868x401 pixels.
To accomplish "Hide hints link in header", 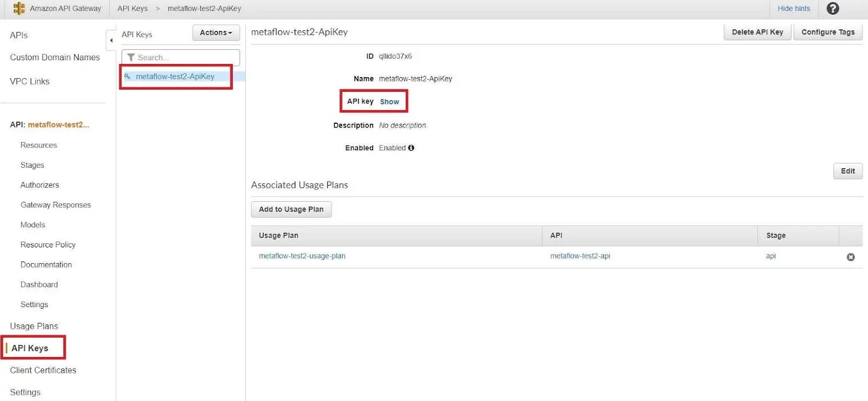I will click(794, 8).
